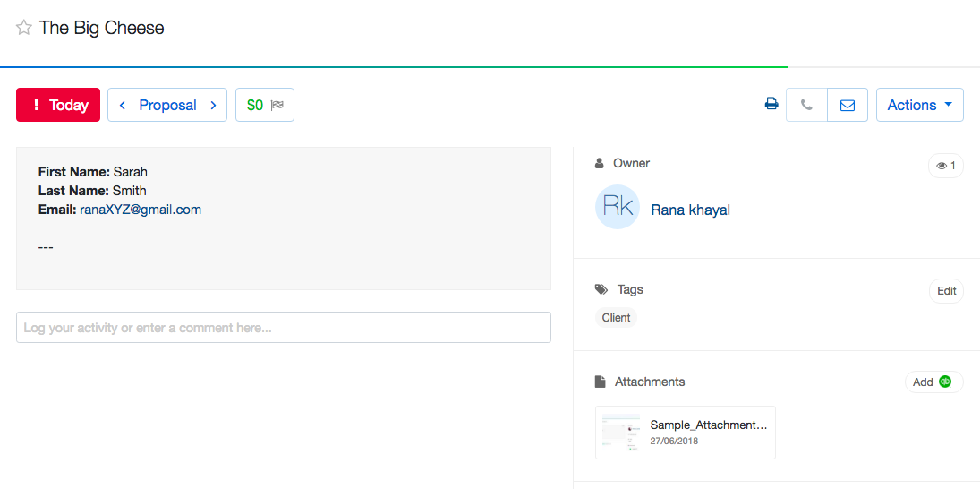The height and width of the screenshot is (489, 980).
Task: Open the Proposal stage selector
Action: [167, 105]
